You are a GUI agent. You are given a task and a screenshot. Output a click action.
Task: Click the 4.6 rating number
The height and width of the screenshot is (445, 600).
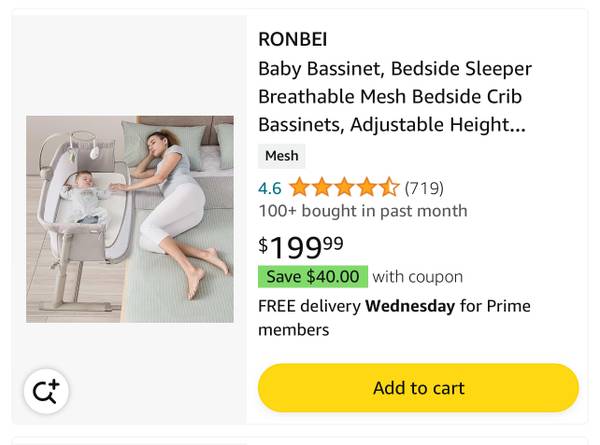pyautogui.click(x=269, y=188)
